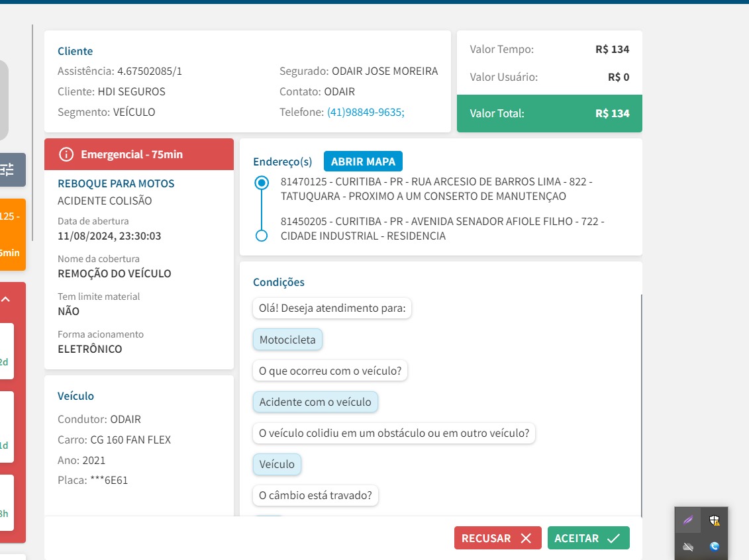Click the Assistência number 4.67502085/1

pyautogui.click(x=150, y=71)
